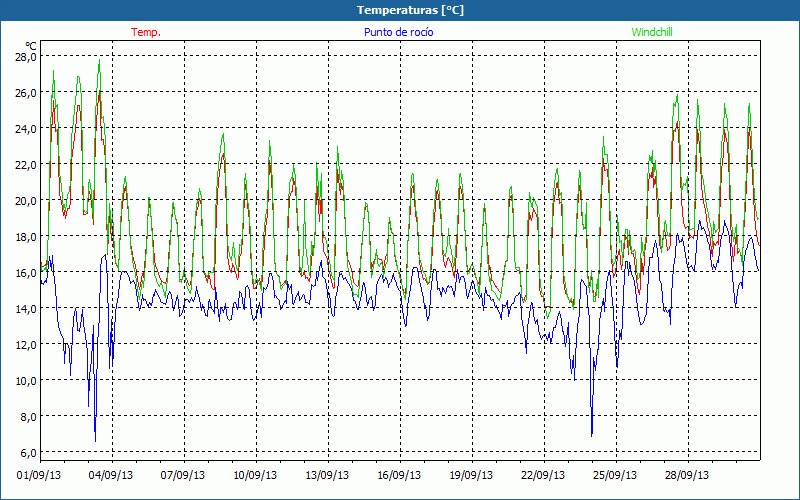Click the 28,0 y-axis value
800x500 pixels.
tap(25, 57)
